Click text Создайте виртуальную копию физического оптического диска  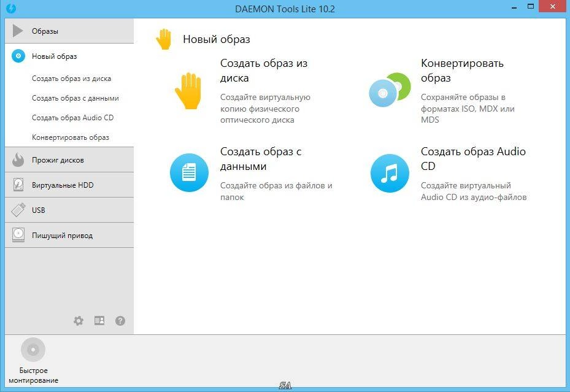[266, 109]
